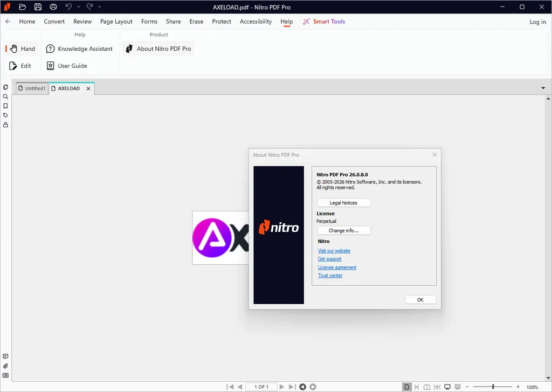Click the zoom out minus button
The height and width of the screenshot is (392, 552).
[x=467, y=387]
